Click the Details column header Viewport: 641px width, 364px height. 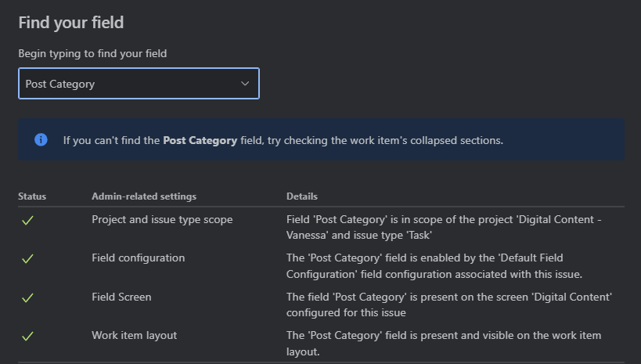(302, 196)
